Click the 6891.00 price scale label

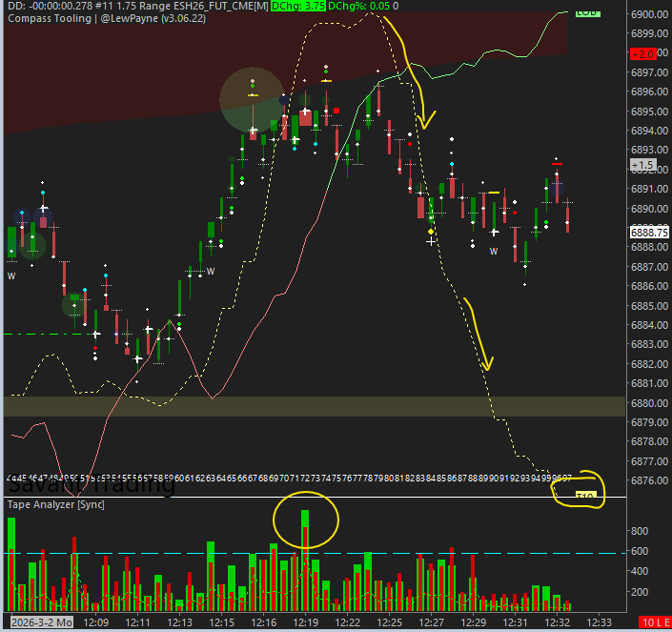pos(649,189)
